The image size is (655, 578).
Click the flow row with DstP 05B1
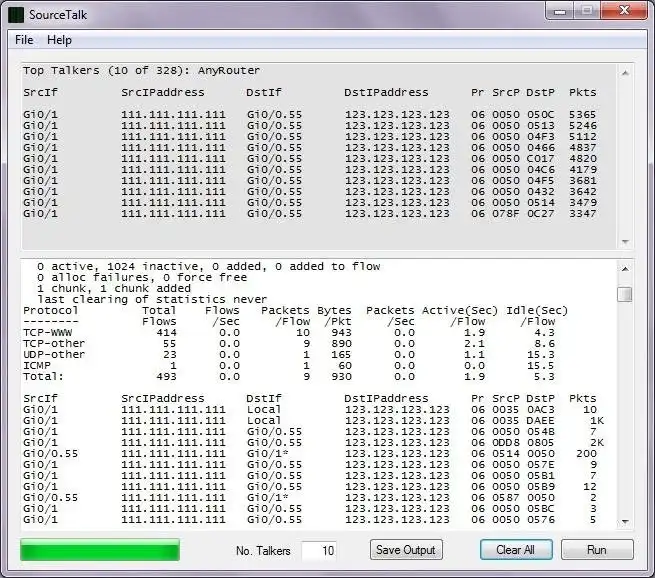(310, 475)
